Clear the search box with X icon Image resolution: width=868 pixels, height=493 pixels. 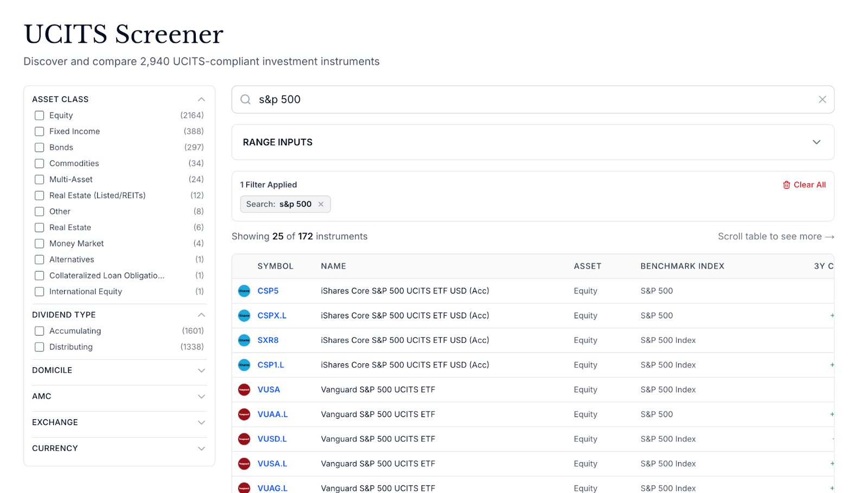click(822, 99)
